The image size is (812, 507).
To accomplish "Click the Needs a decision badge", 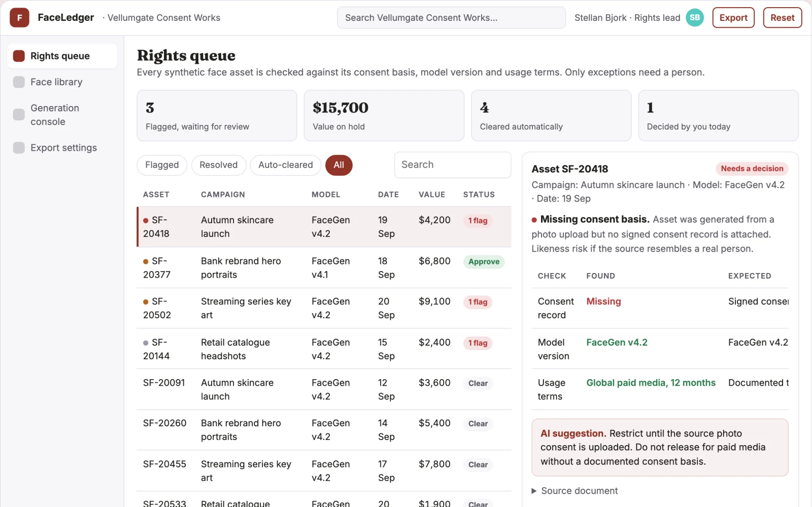I will click(x=752, y=169).
